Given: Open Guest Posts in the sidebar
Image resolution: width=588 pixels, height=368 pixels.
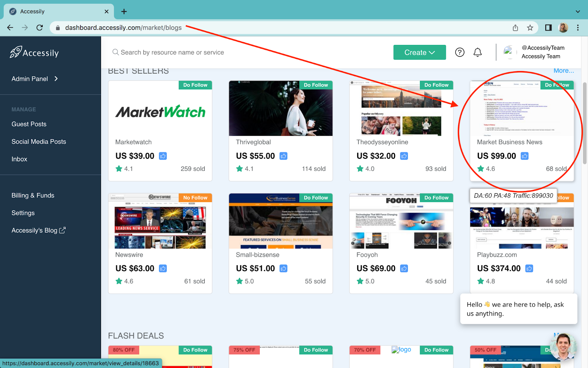Looking at the screenshot, I should point(29,124).
